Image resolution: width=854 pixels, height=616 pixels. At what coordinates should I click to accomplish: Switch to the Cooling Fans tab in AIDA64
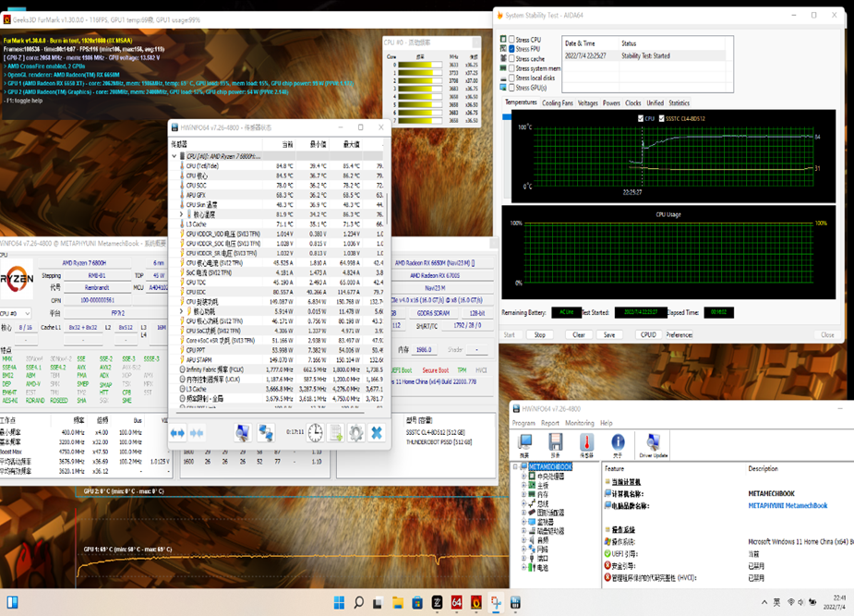pyautogui.click(x=557, y=103)
